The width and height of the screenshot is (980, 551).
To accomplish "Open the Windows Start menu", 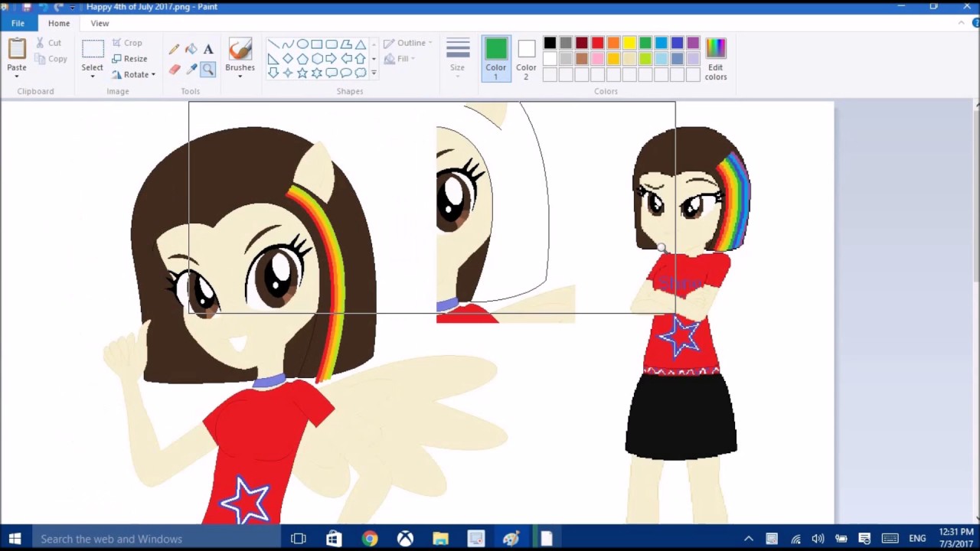I will 15,539.
